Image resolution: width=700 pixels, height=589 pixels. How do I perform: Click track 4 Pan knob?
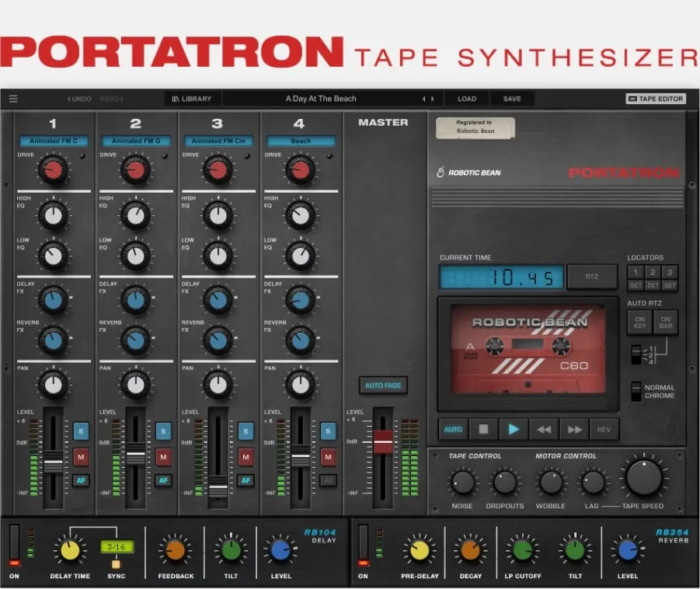(x=301, y=385)
